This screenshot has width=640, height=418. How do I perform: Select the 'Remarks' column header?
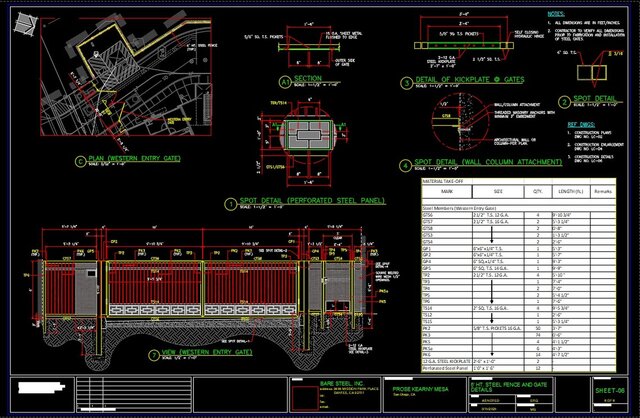click(602, 189)
